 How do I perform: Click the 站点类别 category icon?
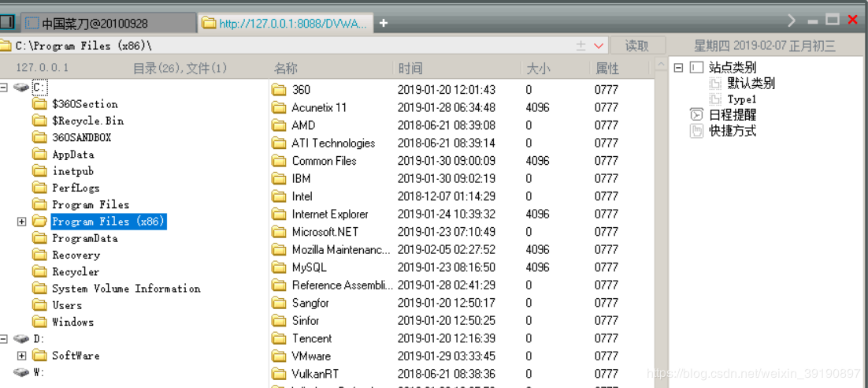tap(696, 68)
